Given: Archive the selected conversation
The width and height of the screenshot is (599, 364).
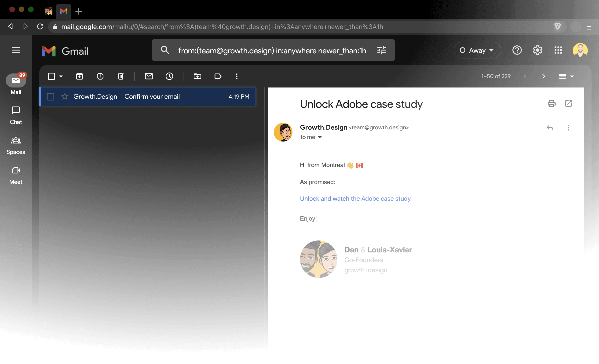Looking at the screenshot, I should [80, 76].
